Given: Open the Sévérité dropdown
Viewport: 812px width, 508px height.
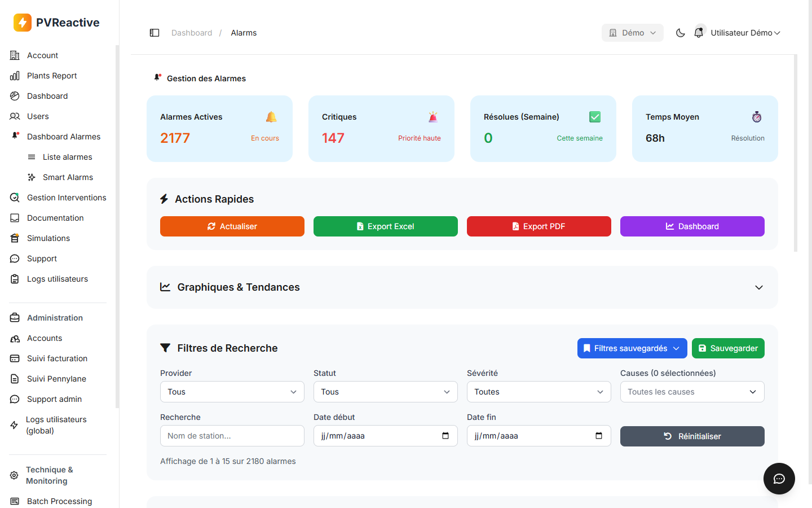Looking at the screenshot, I should click(539, 392).
